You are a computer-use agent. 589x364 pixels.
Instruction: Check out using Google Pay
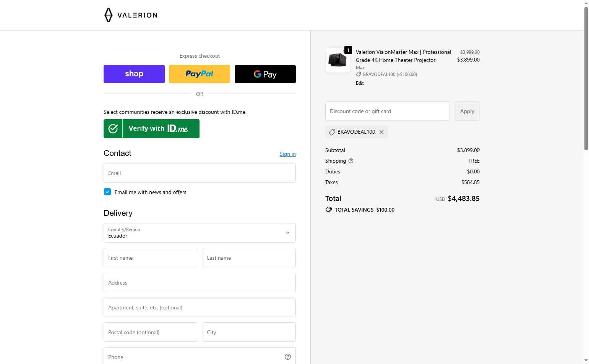(x=265, y=74)
